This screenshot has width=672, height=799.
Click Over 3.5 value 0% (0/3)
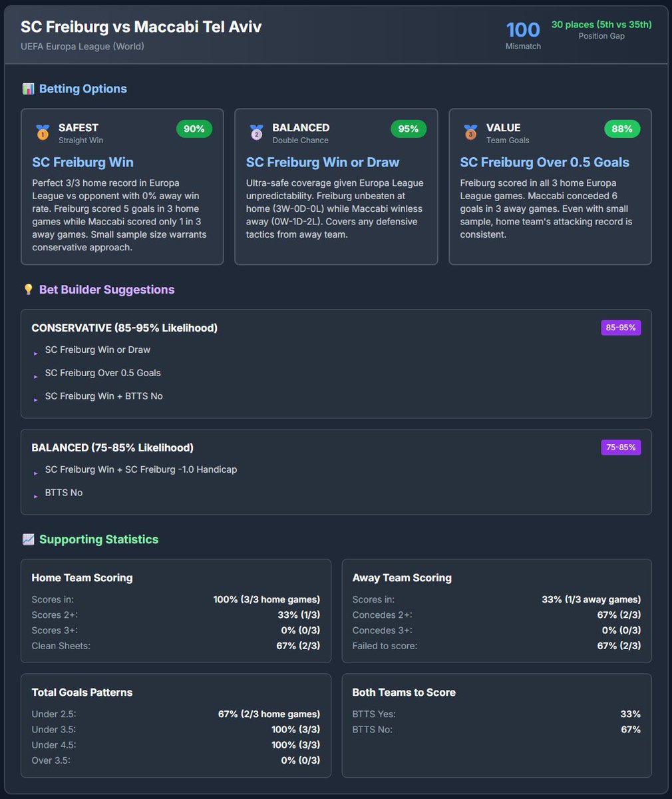tap(301, 760)
